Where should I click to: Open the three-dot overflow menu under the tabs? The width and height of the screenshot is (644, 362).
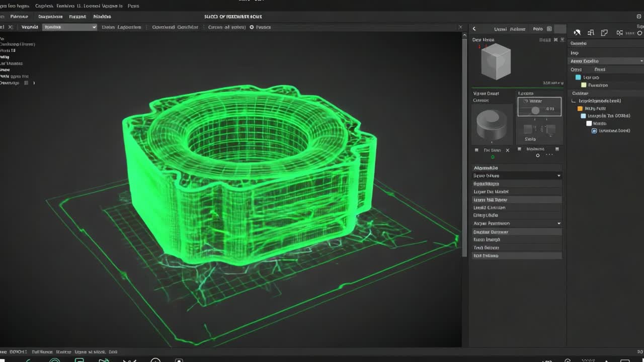549,155
